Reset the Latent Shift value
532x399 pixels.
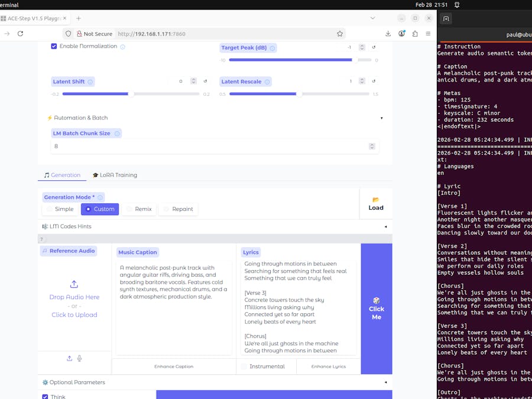click(x=205, y=81)
